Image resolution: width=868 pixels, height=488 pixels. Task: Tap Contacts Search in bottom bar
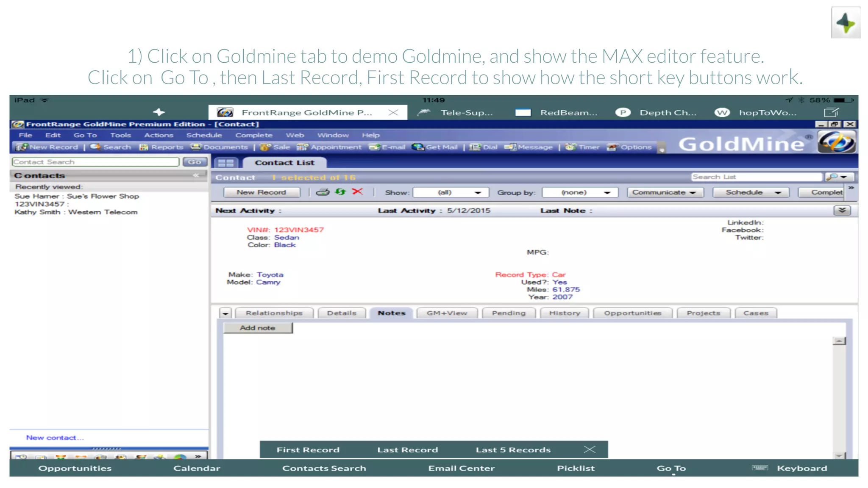324,468
